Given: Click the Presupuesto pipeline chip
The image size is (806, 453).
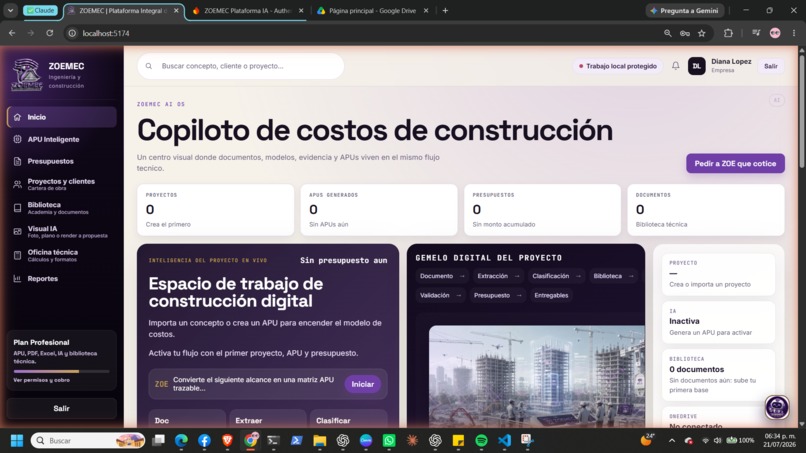Looking at the screenshot, I should pyautogui.click(x=497, y=296).
